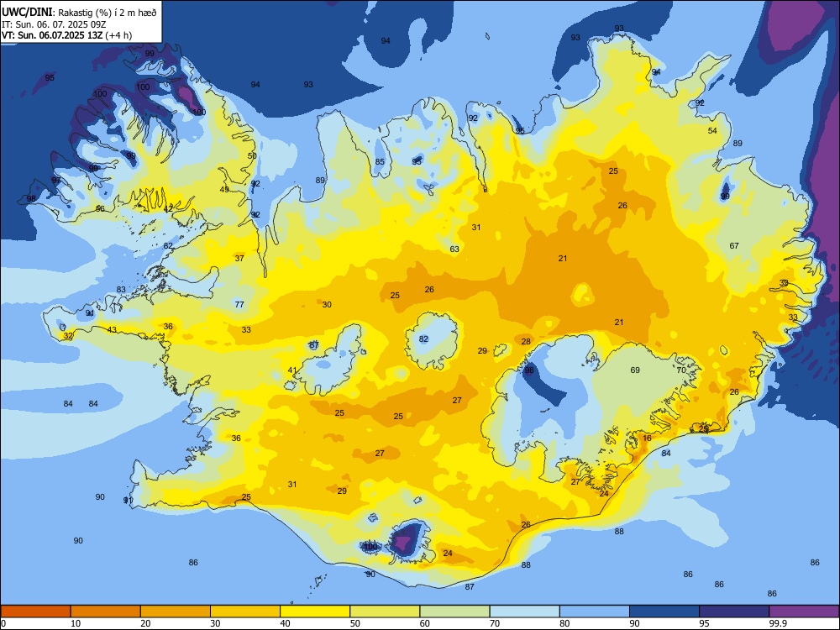
Task: Click the 67 value in East Iceland
Action: click(734, 246)
